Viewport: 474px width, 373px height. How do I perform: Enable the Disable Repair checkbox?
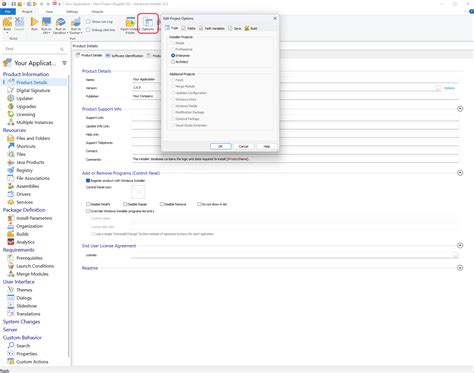(x=125, y=204)
